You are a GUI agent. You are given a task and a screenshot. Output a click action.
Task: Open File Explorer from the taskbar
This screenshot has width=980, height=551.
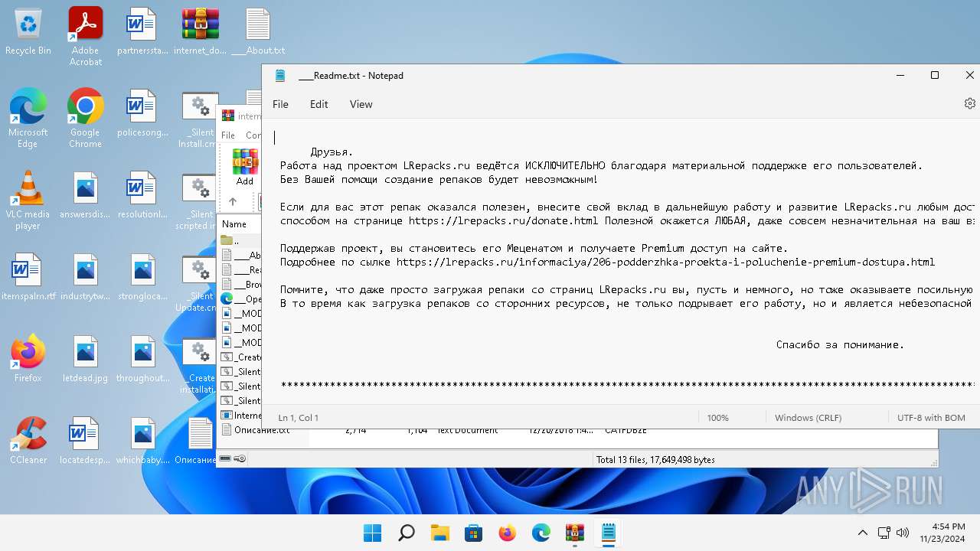click(440, 533)
